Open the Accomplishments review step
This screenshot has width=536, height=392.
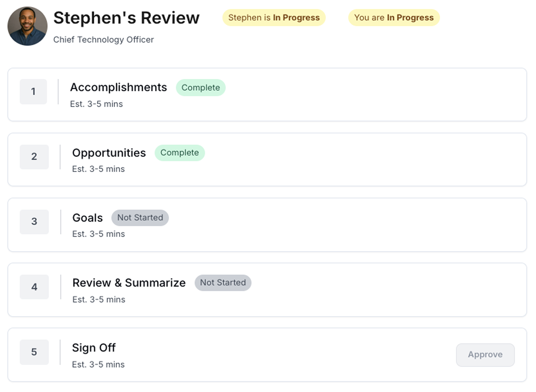118,88
